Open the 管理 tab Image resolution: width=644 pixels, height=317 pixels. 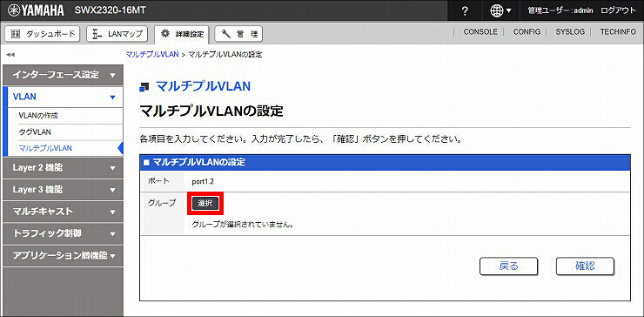[x=238, y=34]
